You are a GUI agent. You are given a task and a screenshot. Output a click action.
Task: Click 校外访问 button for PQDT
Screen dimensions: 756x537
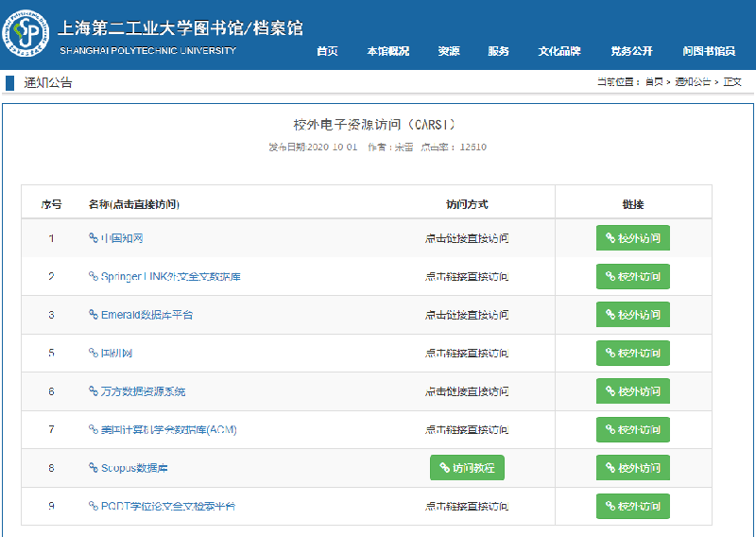click(x=632, y=506)
